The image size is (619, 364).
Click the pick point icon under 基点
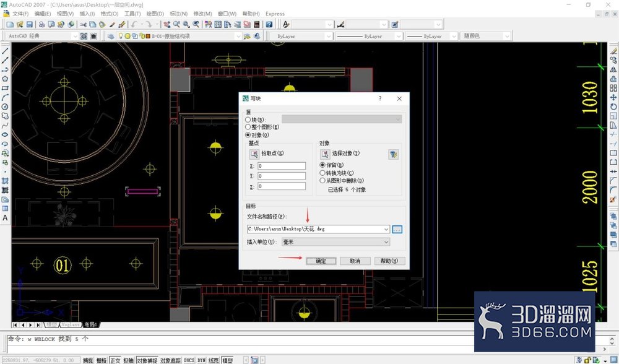pos(254,154)
